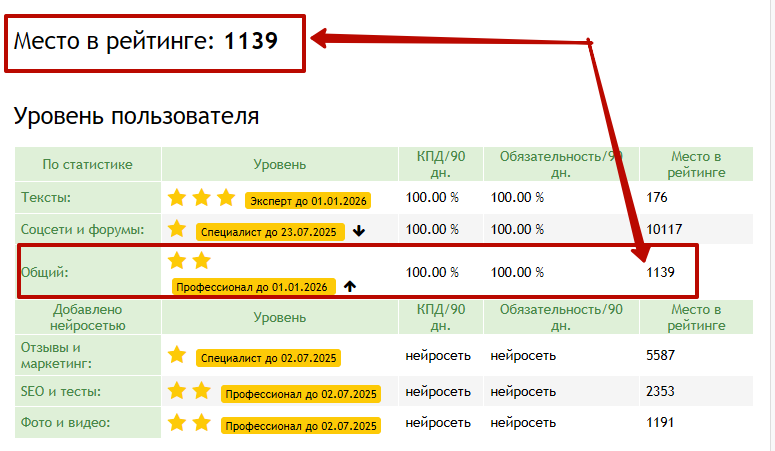Click the Место в рейтинге: 1139 heading

coord(145,41)
